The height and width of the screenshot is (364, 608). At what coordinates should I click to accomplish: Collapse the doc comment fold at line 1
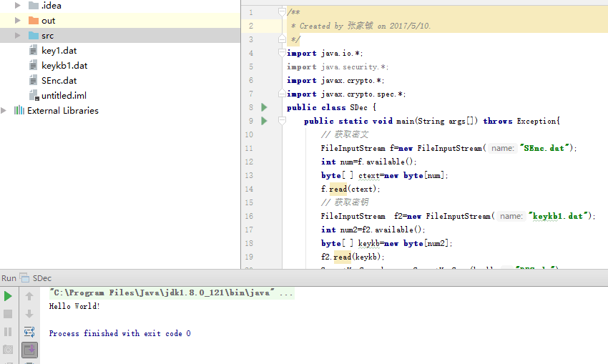tap(283, 12)
